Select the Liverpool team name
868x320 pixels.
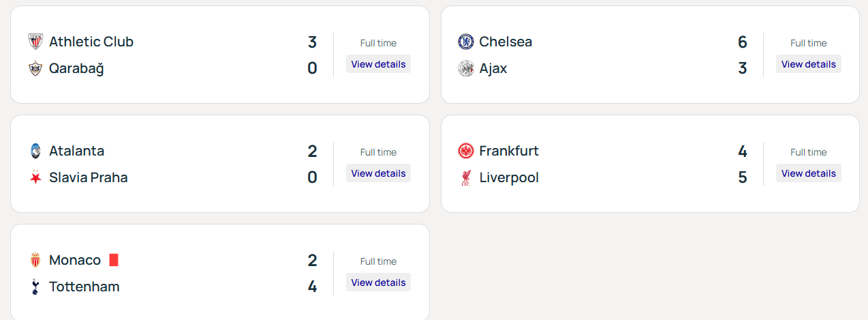point(508,177)
